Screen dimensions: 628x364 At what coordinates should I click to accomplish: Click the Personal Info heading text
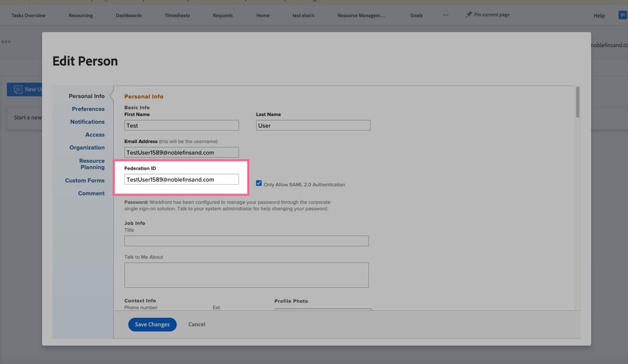click(x=144, y=96)
